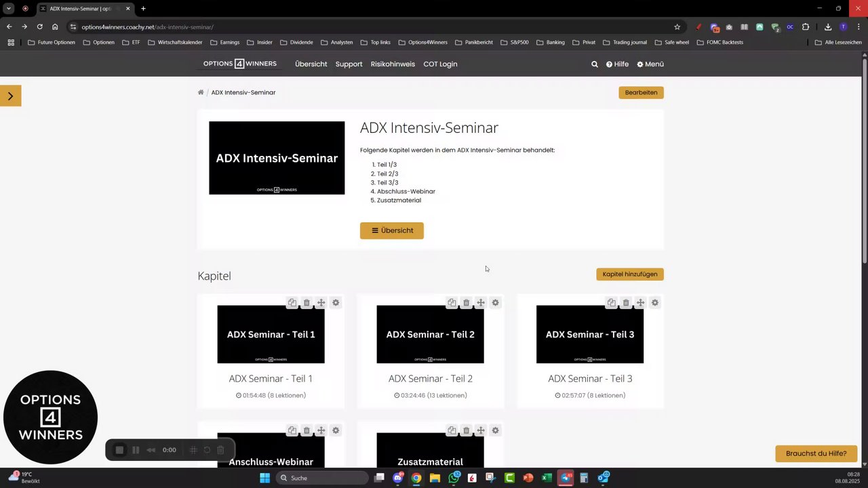Restart recording with circular arrow icon
Screen dimensions: 868x488
[207, 450]
